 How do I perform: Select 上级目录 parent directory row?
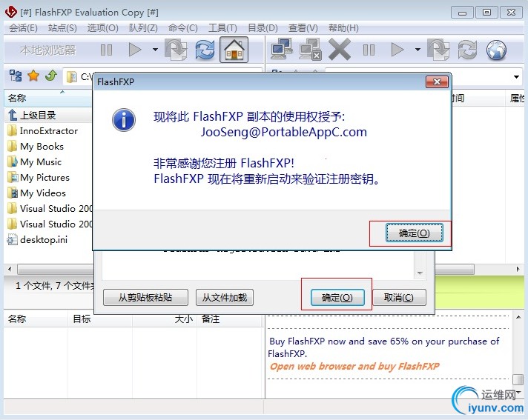click(x=48, y=116)
